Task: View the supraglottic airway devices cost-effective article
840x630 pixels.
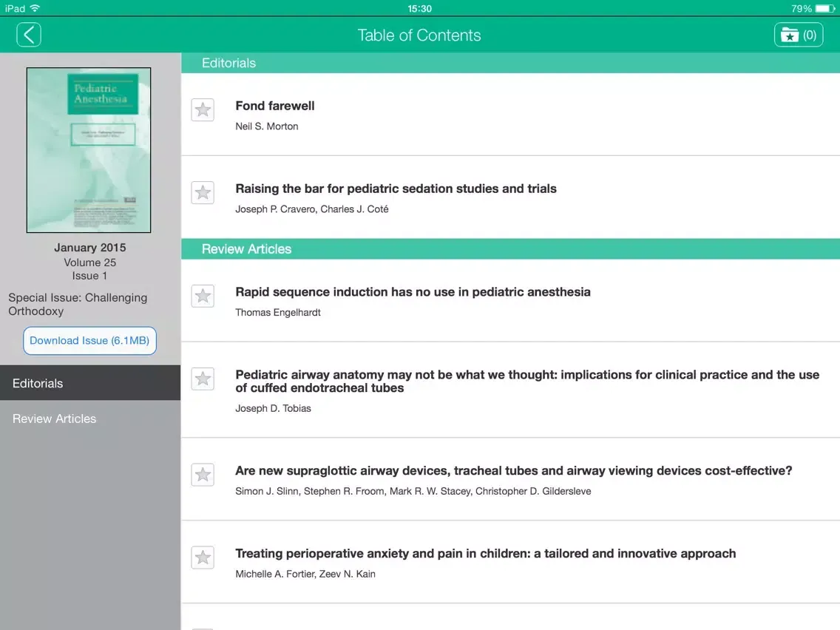Action: point(513,470)
